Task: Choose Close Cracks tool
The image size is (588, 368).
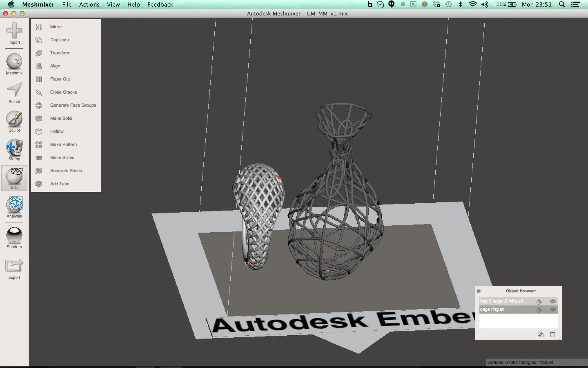Action: [66, 92]
